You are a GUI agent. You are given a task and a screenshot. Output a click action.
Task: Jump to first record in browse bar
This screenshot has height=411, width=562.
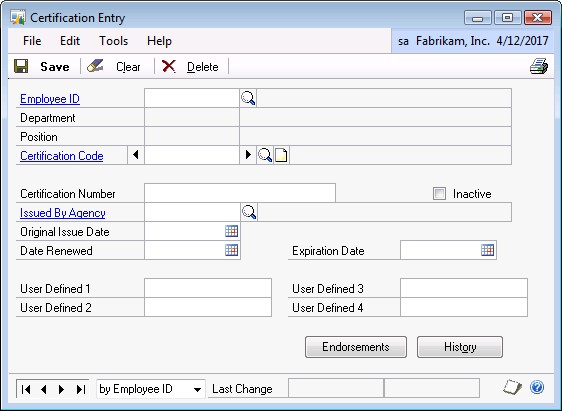(x=26, y=389)
